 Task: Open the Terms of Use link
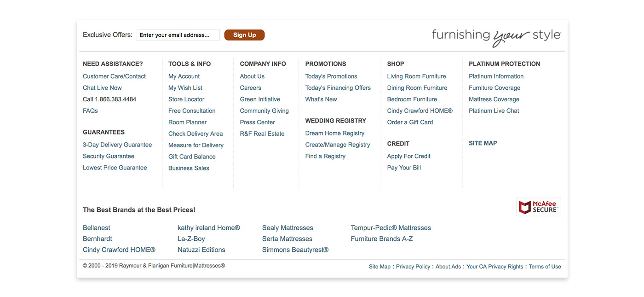[x=545, y=267]
